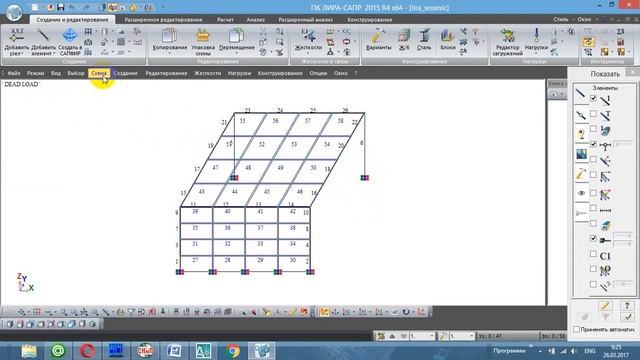Click the Нагрузки loads ribbon icon
The width and height of the screenshot is (640, 360).
pos(536,36)
